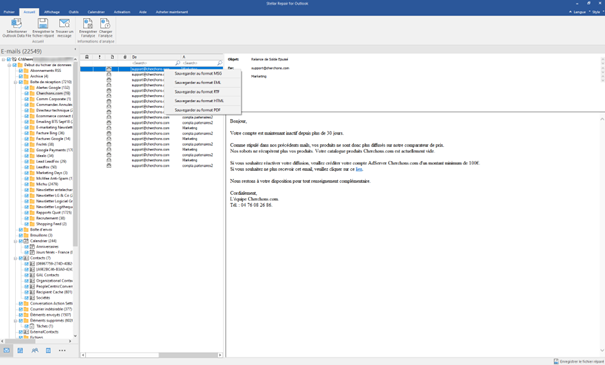This screenshot has height=365, width=605.
Task: Open the Affichage ribbon tab
Action: click(51, 12)
